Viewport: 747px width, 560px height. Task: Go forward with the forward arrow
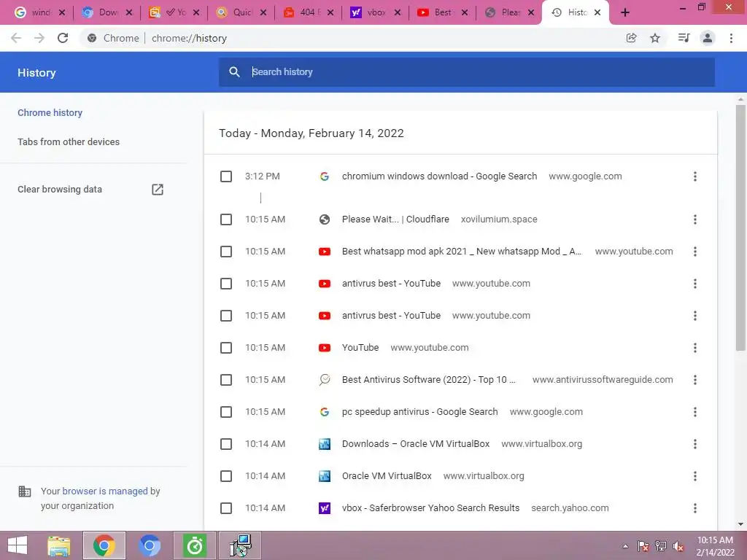(x=39, y=38)
